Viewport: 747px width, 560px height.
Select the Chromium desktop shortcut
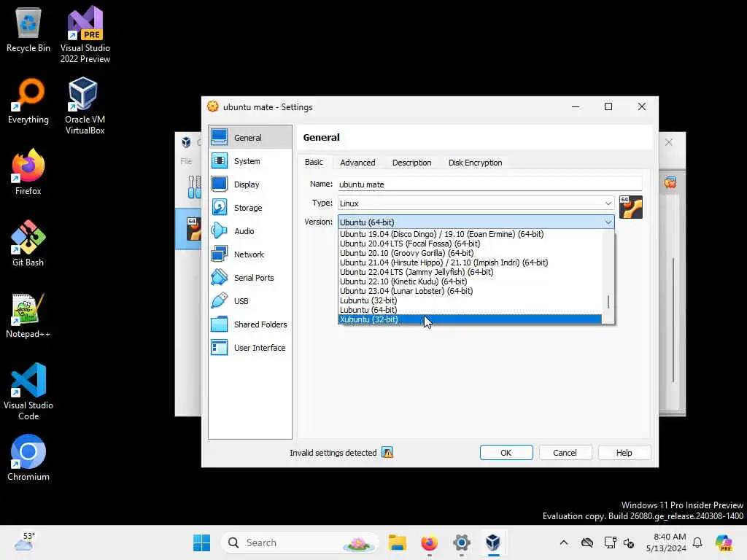point(28,458)
